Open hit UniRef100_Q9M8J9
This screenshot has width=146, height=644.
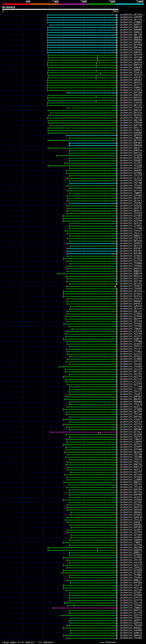131,32
